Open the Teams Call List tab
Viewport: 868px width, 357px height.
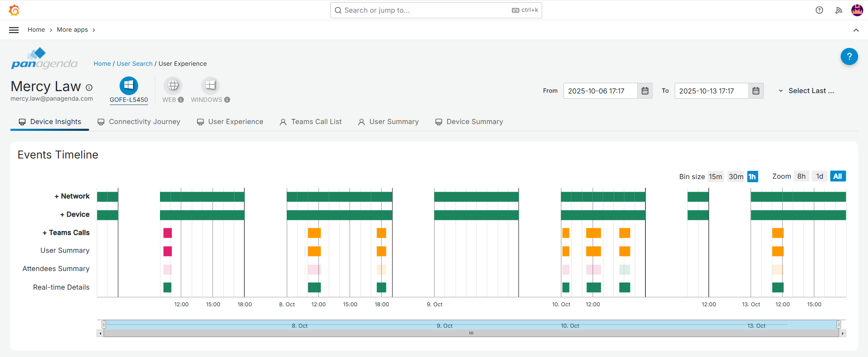[311, 122]
